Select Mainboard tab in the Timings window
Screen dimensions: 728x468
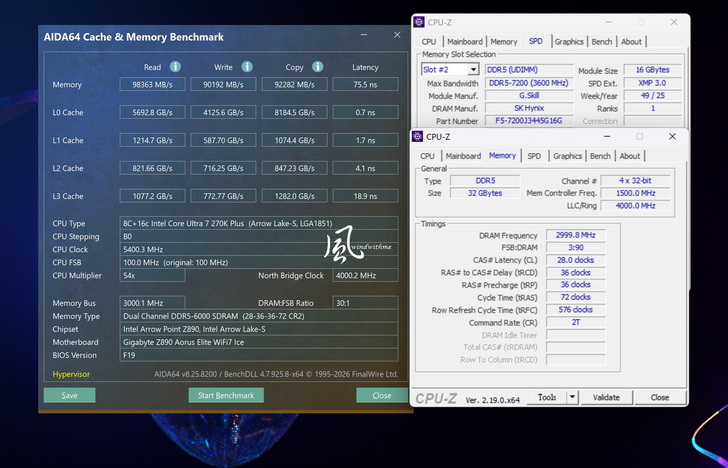463,156
